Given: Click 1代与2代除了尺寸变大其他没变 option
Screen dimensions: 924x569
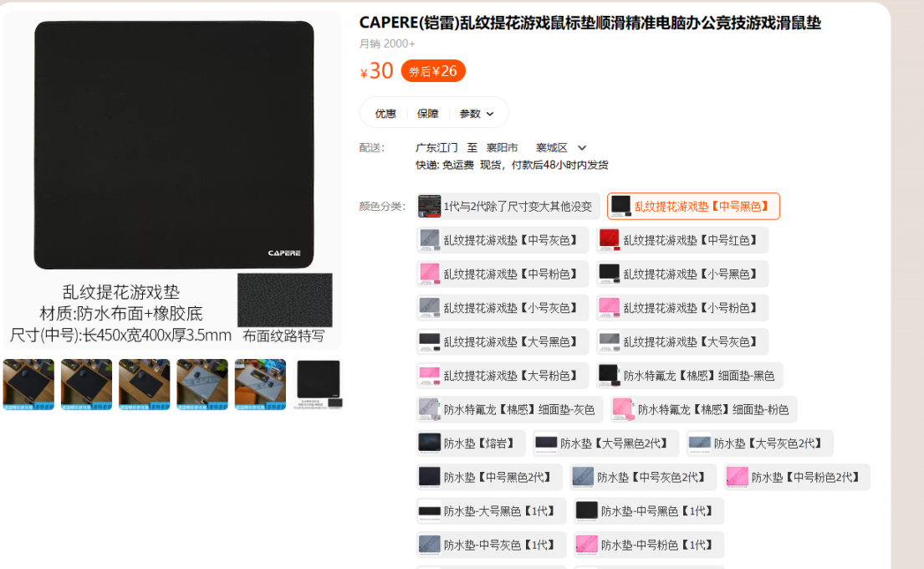Looking at the screenshot, I should 508,207.
